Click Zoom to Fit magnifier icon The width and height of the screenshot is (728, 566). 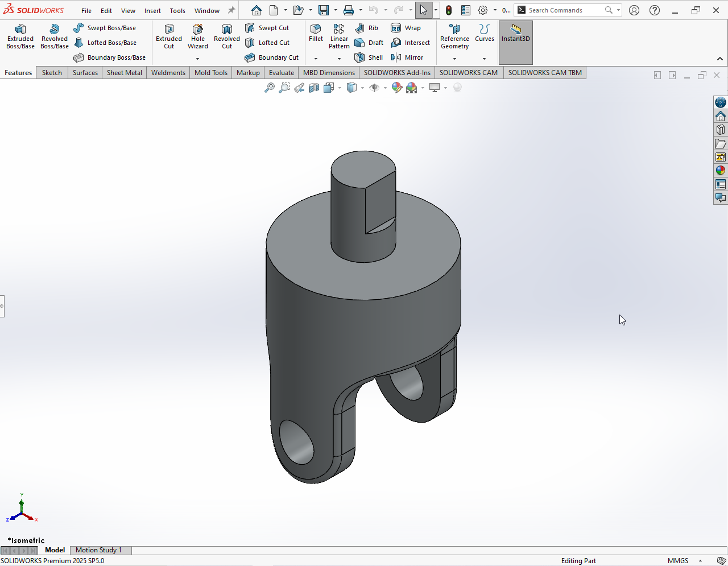pyautogui.click(x=270, y=88)
